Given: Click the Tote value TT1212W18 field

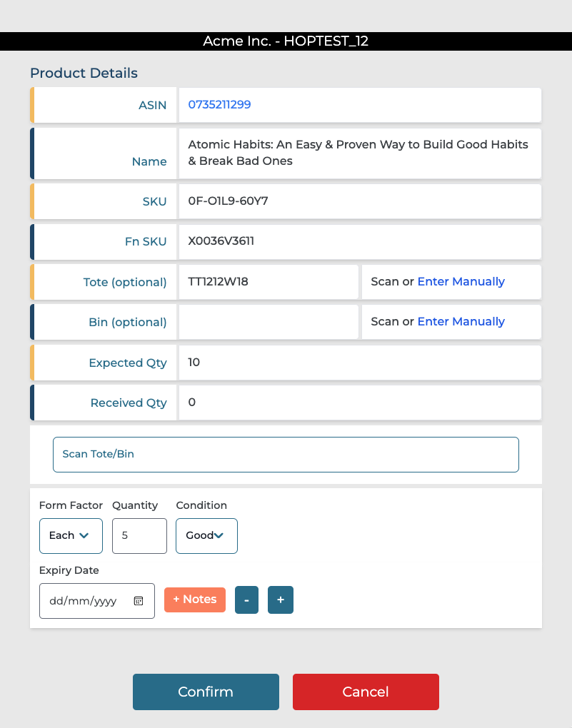Looking at the screenshot, I should pyautogui.click(x=268, y=282).
